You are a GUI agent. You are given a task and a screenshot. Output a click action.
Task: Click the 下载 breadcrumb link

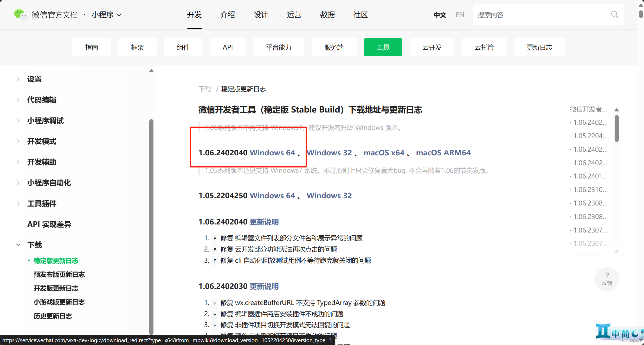click(x=205, y=89)
